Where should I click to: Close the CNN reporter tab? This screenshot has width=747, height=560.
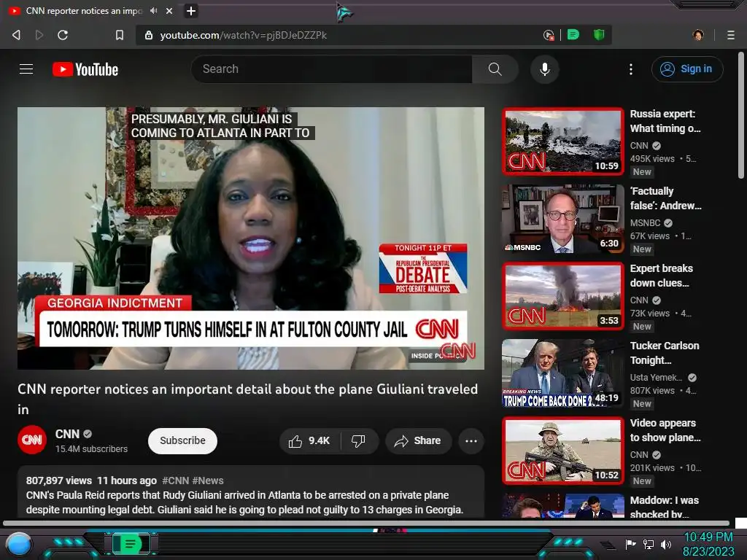[x=169, y=10]
